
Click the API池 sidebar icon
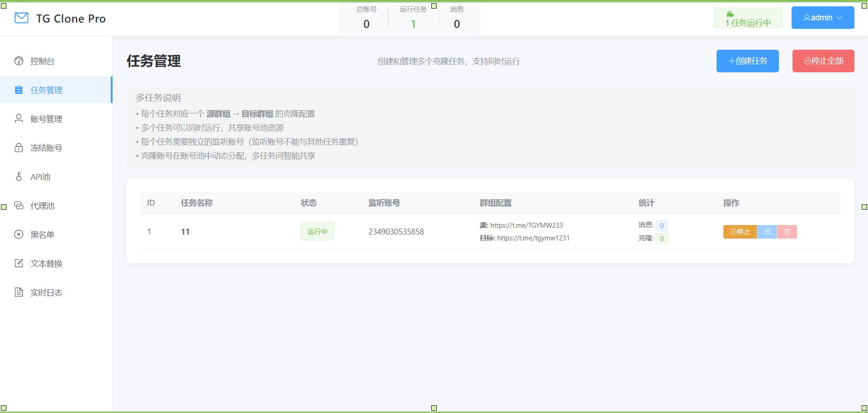point(19,177)
